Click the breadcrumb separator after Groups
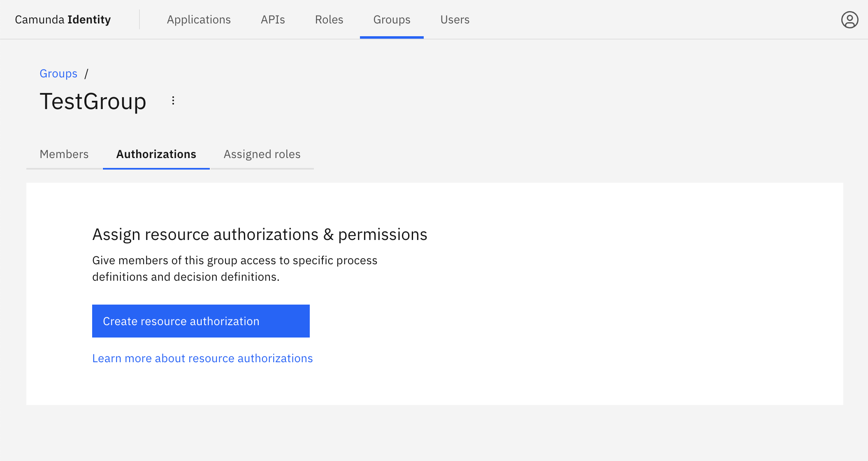 (x=87, y=74)
